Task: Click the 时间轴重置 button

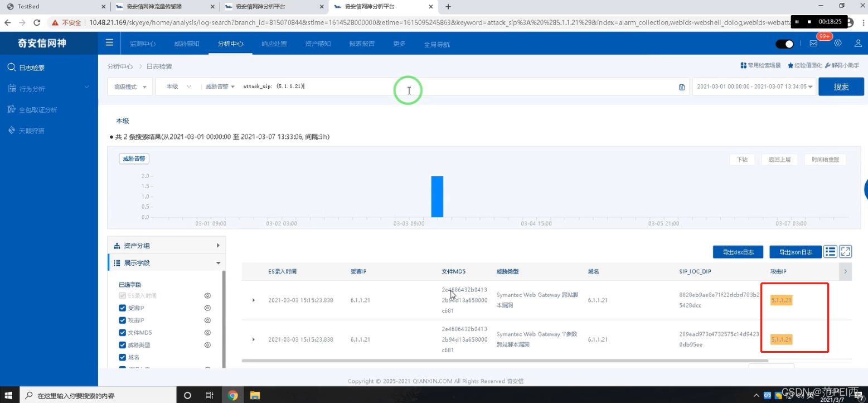Action: point(825,160)
